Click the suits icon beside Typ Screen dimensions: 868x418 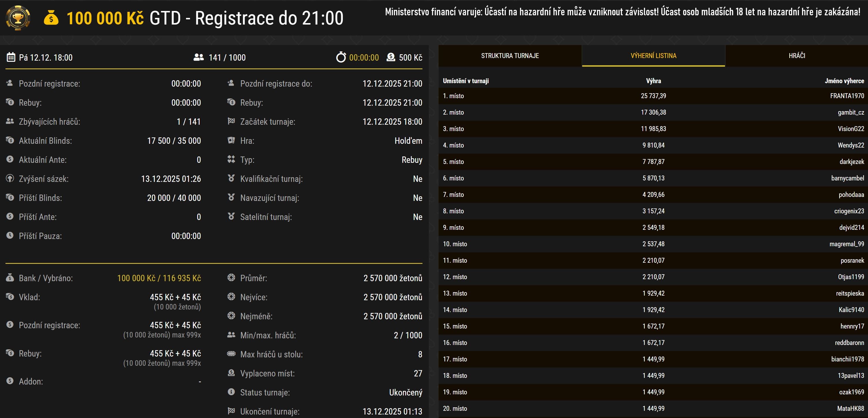(x=231, y=159)
